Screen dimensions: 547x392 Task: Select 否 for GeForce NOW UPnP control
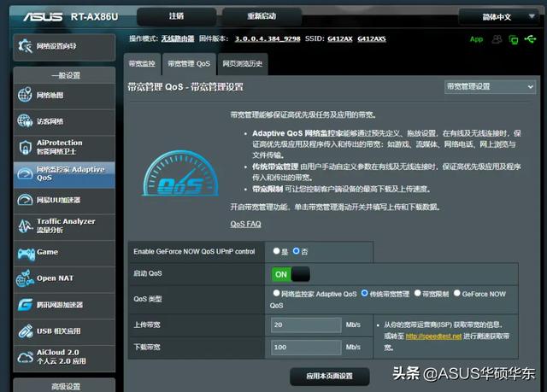297,251
